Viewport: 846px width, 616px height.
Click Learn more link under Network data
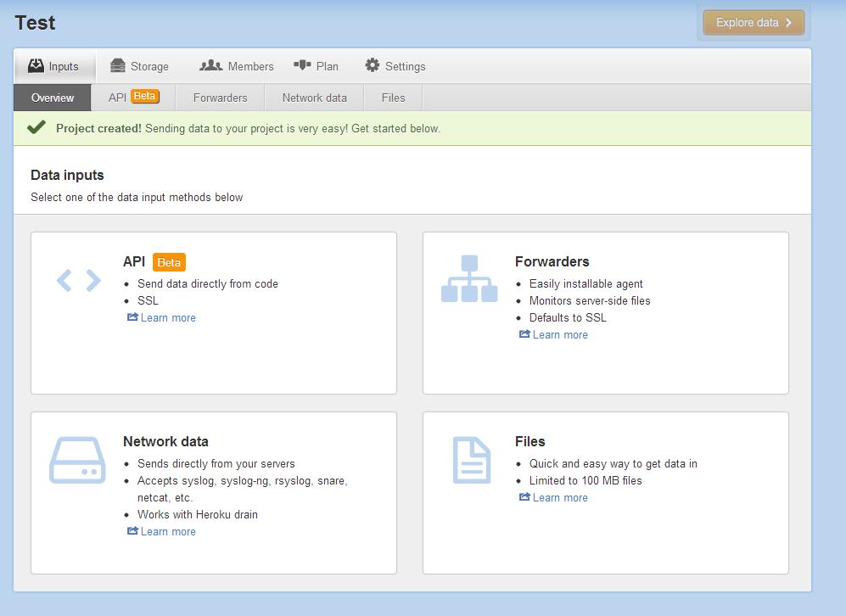168,532
